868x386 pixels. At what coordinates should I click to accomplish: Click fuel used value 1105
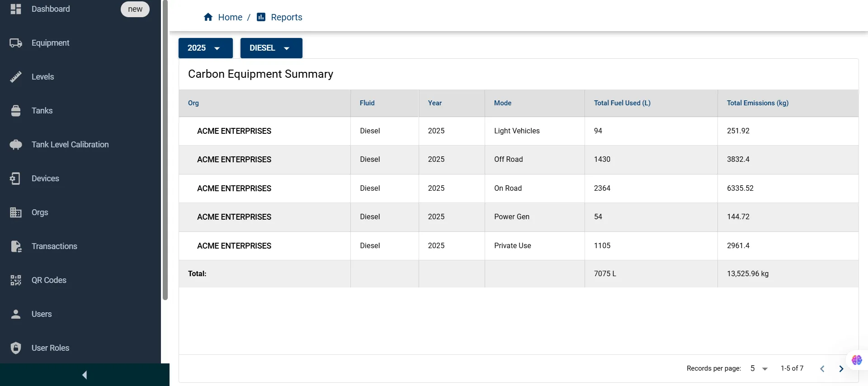[x=602, y=246]
